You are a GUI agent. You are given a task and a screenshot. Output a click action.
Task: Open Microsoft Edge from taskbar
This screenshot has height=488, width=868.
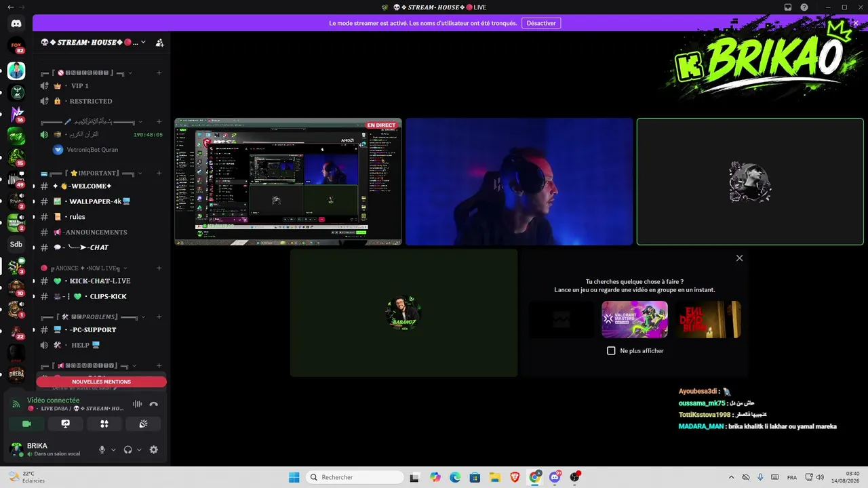point(455,477)
